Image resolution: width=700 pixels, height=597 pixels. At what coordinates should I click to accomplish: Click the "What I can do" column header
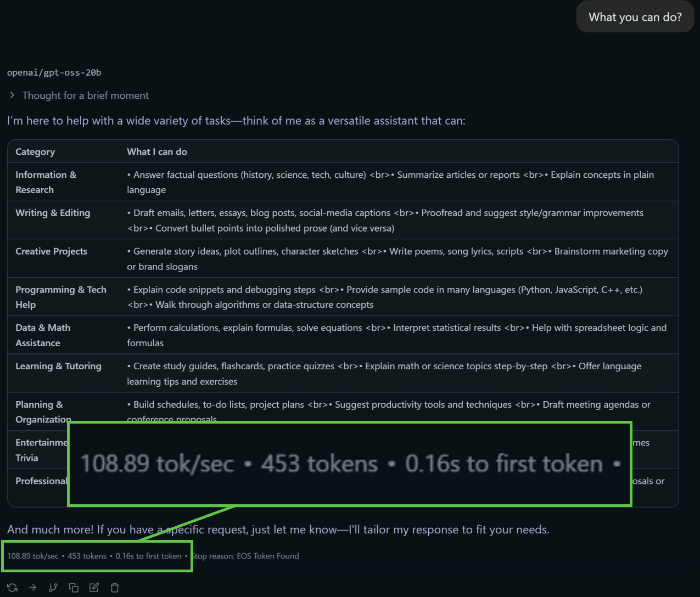click(x=157, y=152)
